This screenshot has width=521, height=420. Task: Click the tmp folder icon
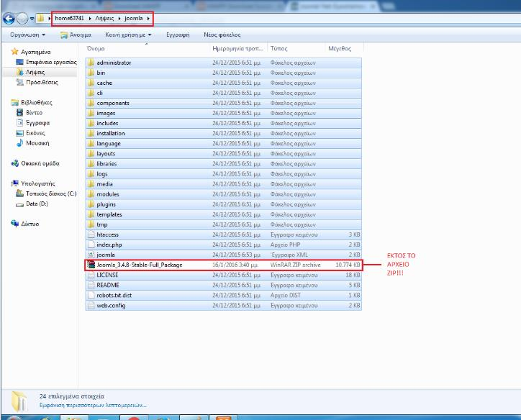[x=91, y=224]
